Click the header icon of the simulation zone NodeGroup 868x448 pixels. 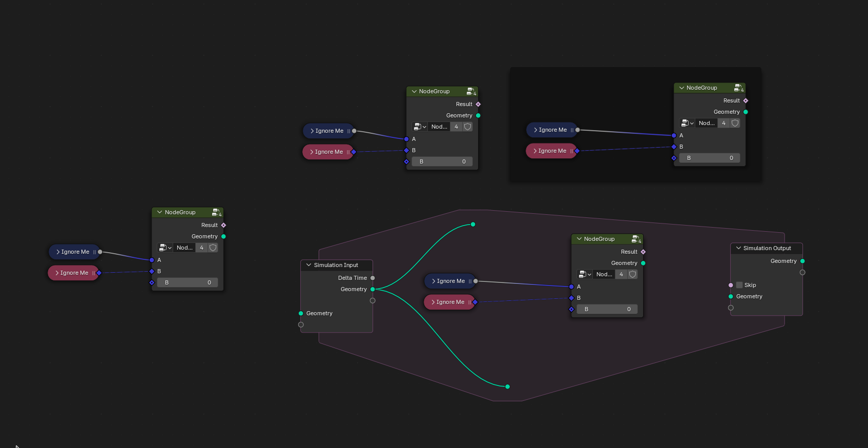[x=636, y=239]
